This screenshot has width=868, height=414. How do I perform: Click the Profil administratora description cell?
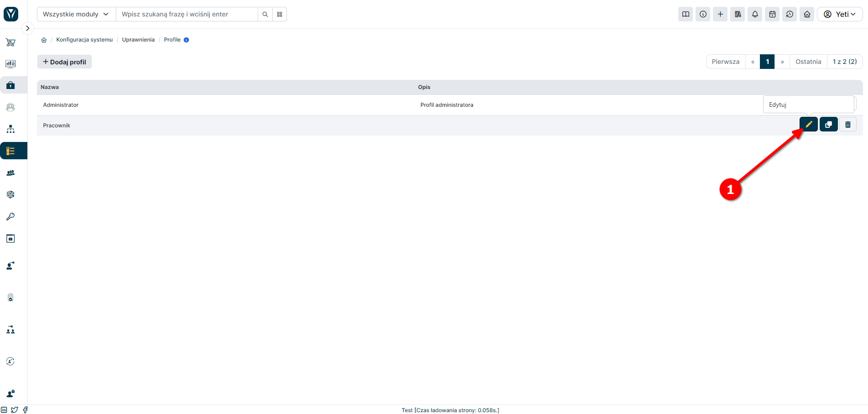pyautogui.click(x=447, y=105)
